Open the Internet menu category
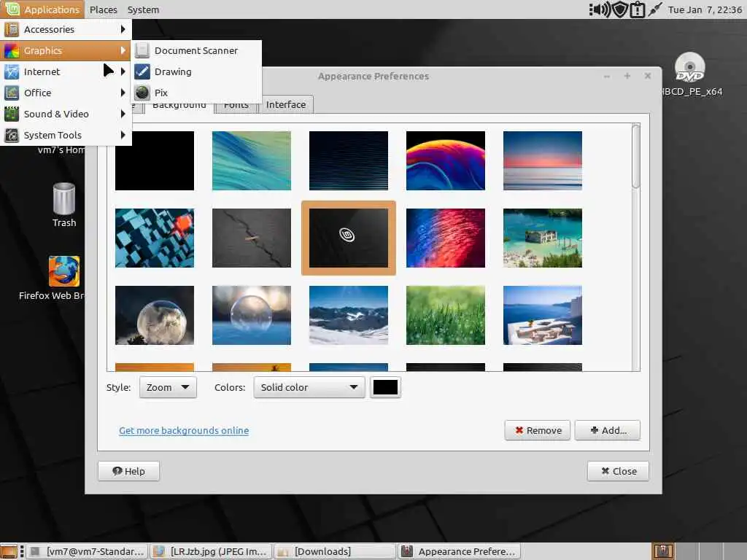This screenshot has height=560, width=747. [66, 71]
